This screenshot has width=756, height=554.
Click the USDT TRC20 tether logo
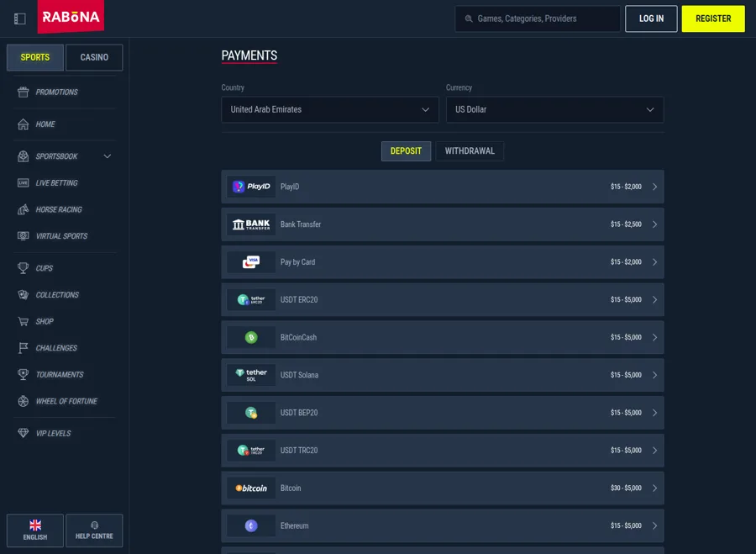251,451
